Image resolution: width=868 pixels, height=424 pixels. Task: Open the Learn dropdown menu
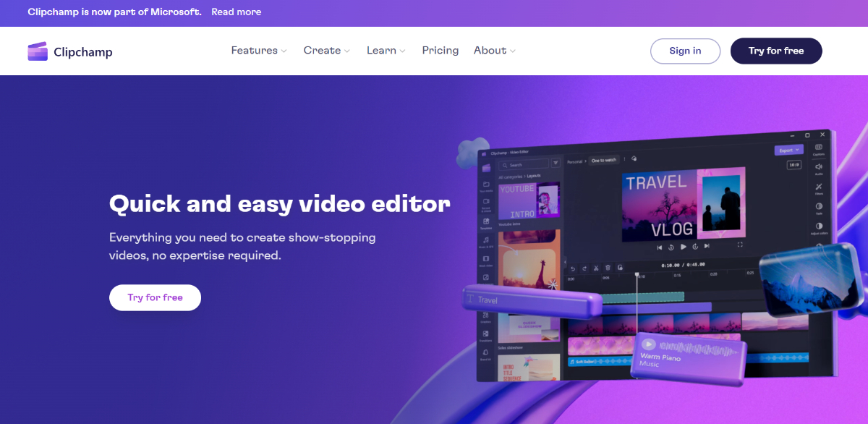click(x=386, y=51)
